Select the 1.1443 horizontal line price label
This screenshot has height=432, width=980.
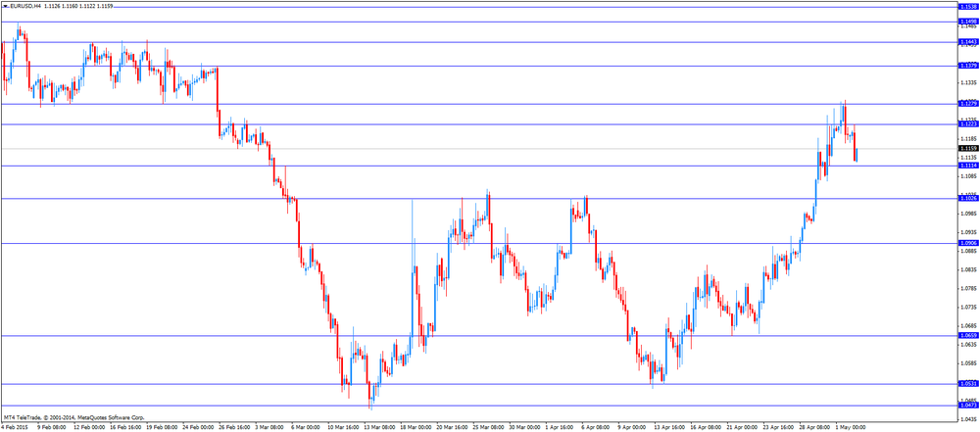(x=967, y=42)
